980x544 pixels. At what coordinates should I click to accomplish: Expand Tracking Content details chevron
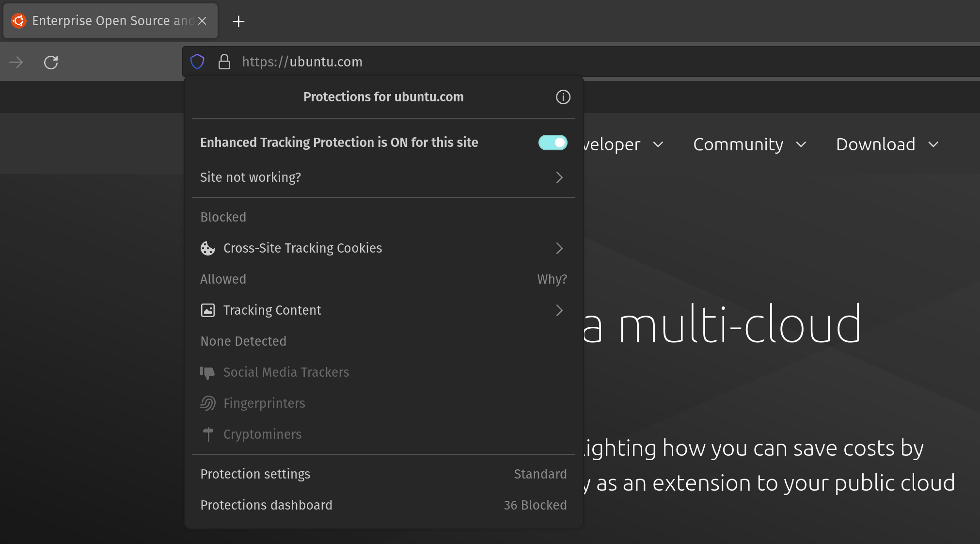[559, 310]
